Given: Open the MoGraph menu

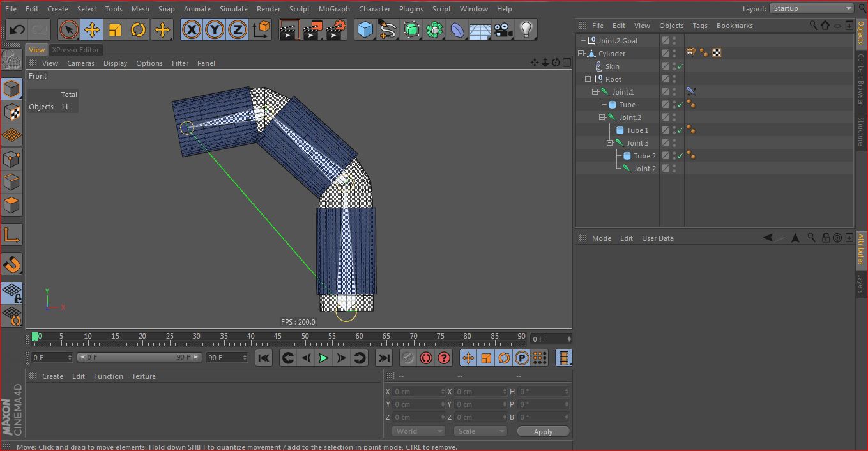Looking at the screenshot, I should (334, 9).
